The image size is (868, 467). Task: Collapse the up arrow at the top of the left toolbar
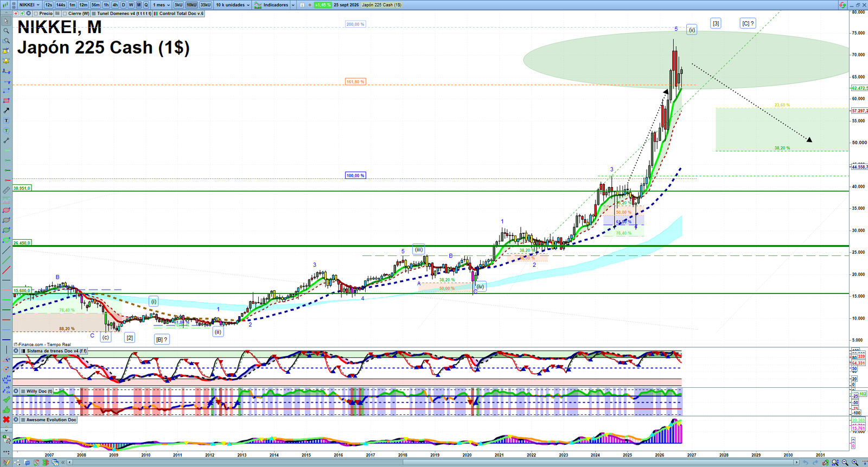coord(7,12)
